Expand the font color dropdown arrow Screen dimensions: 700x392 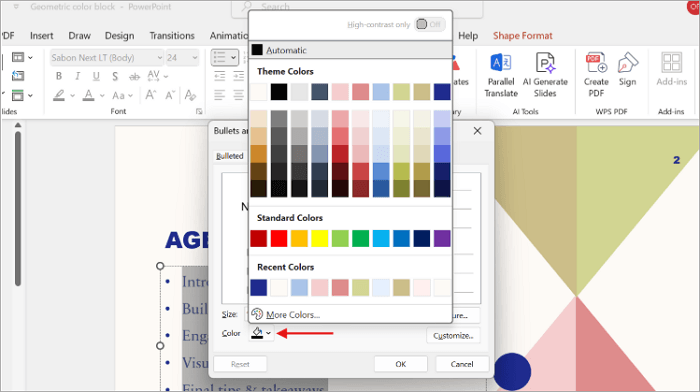pos(102,96)
